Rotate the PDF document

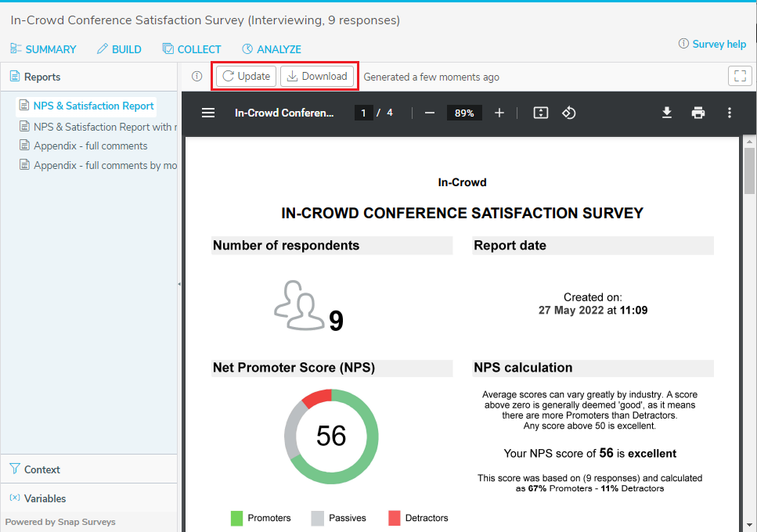click(568, 113)
